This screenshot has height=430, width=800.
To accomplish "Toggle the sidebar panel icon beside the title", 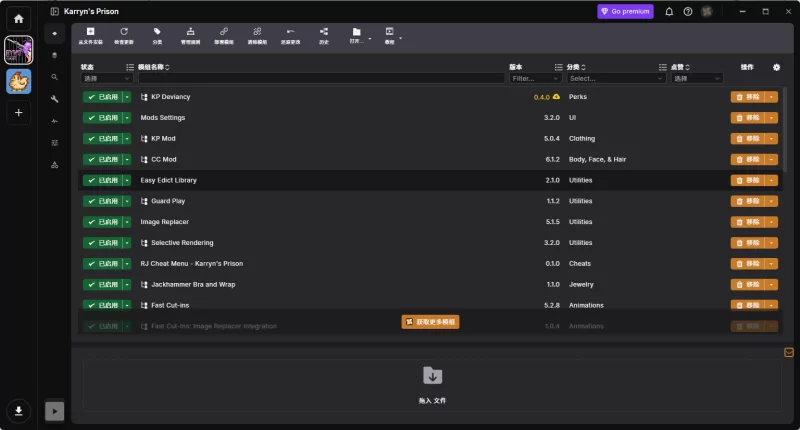I will [55, 11].
